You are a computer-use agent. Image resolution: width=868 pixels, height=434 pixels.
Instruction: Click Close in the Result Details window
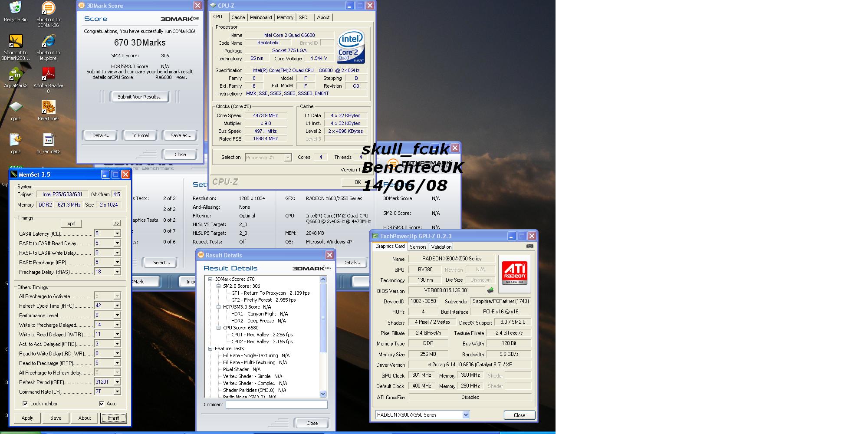click(x=312, y=423)
